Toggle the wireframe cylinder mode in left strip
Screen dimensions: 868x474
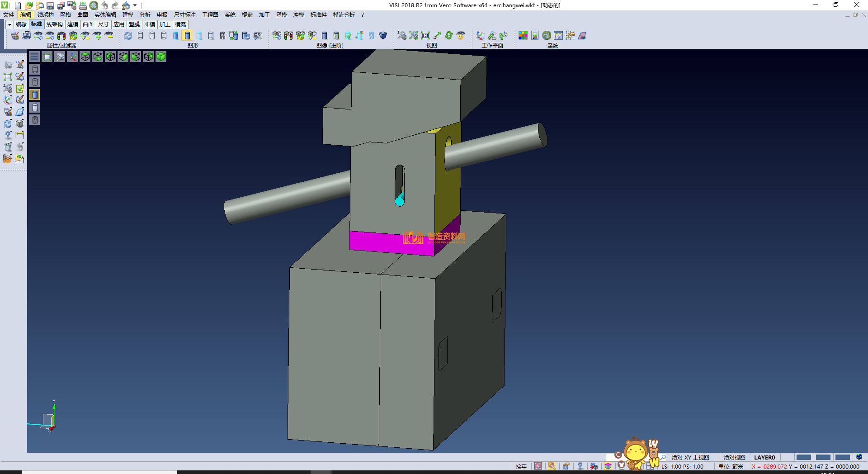tap(35, 69)
